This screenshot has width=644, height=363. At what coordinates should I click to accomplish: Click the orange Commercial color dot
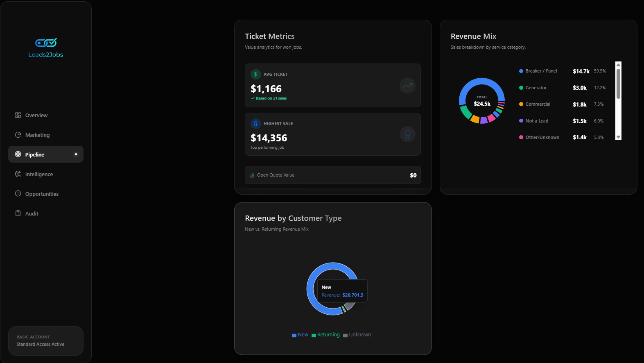click(521, 104)
